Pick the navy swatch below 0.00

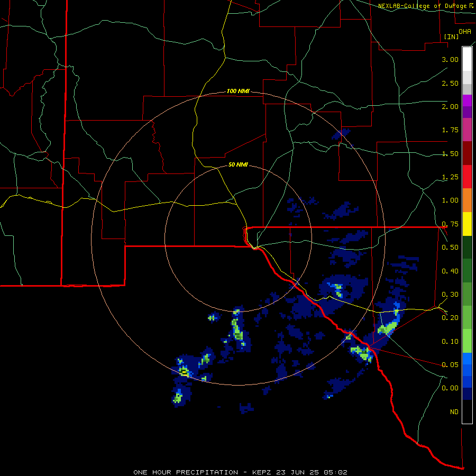pos(467,393)
